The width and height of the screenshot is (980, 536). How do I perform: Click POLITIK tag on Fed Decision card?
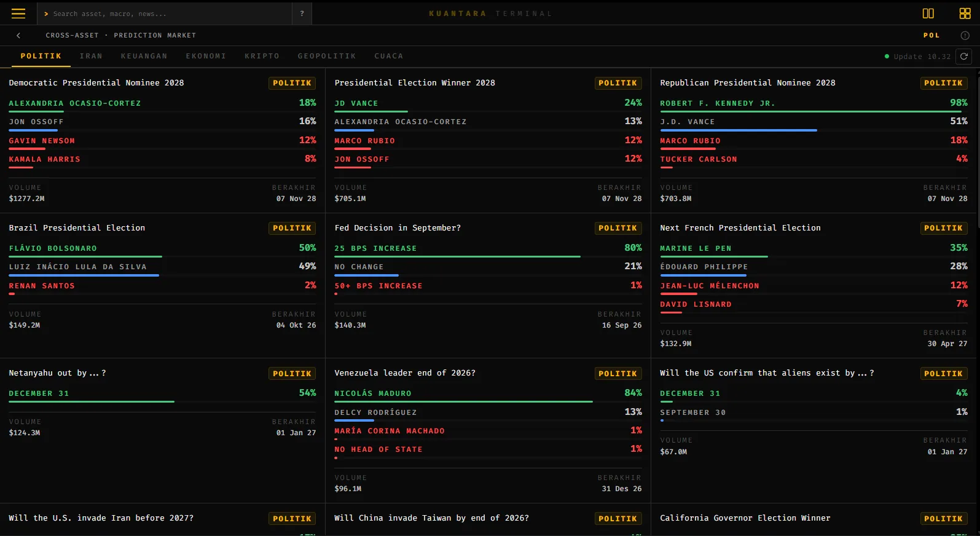617,228
